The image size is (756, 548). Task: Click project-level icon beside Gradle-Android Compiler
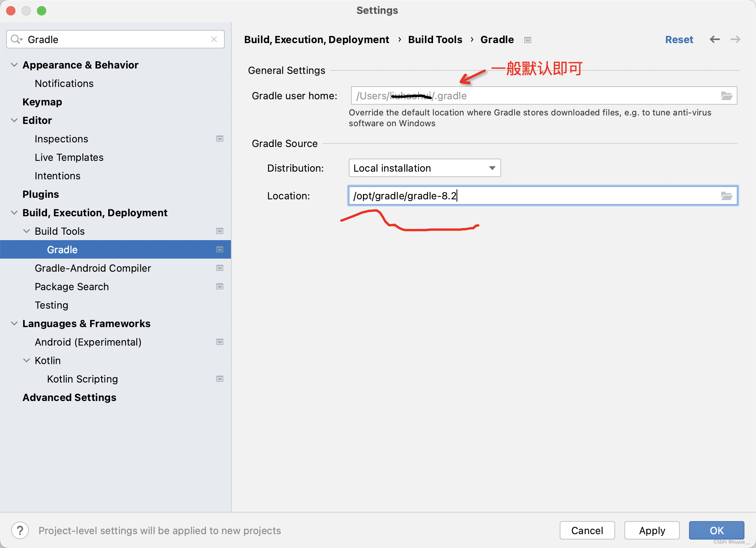click(x=220, y=268)
